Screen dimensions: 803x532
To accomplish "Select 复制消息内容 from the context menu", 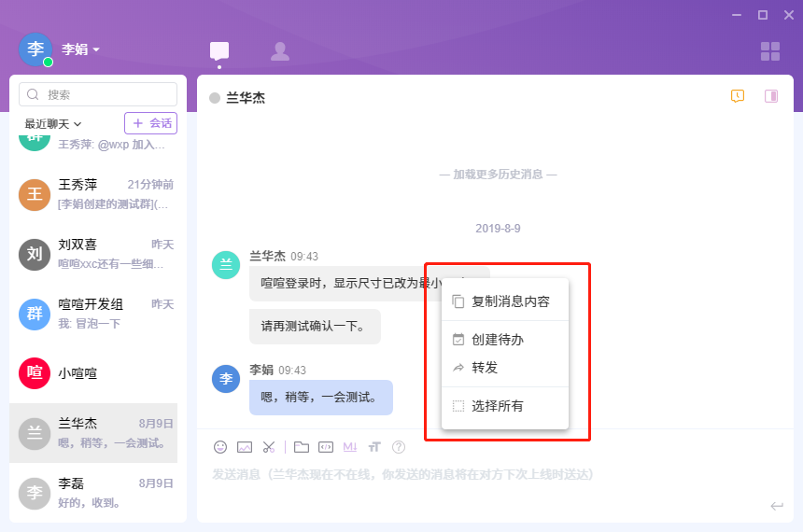I will [510, 301].
